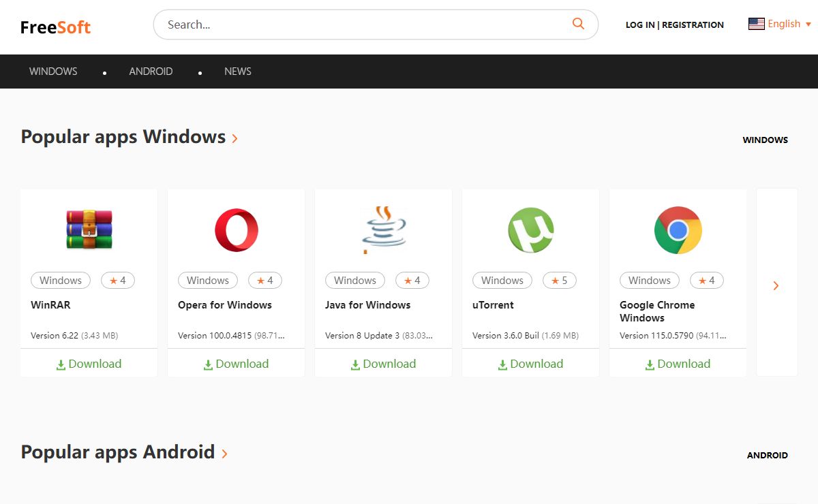Click Google Chrome star rating badge
Screen dimensions: 818x504
[707, 281]
